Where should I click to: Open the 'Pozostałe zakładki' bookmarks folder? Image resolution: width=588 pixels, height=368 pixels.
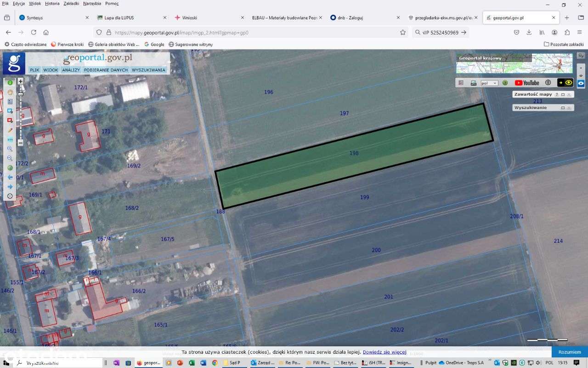(x=564, y=44)
